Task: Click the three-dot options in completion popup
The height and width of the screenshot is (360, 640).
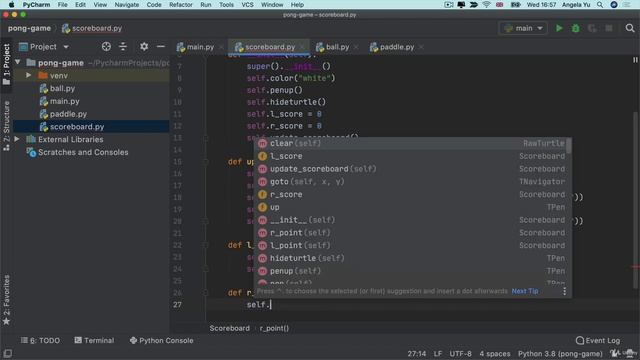Action: 564,291
